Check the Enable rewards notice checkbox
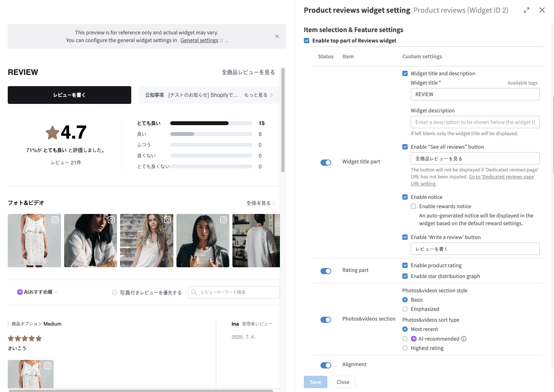This screenshot has height=392, width=554. pos(413,206)
